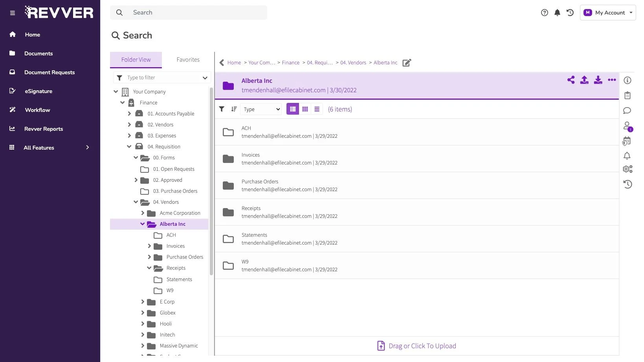The image size is (644, 362).
Task: Expand the All Features menu arrow
Action: tap(88, 148)
